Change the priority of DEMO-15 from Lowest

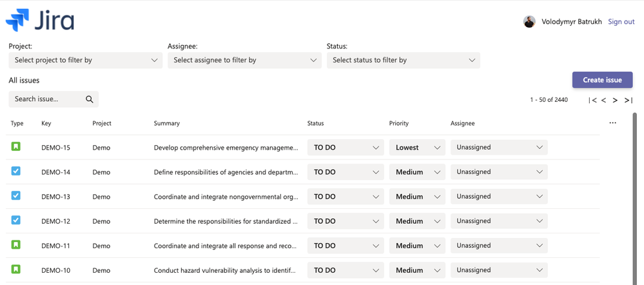coord(417,148)
